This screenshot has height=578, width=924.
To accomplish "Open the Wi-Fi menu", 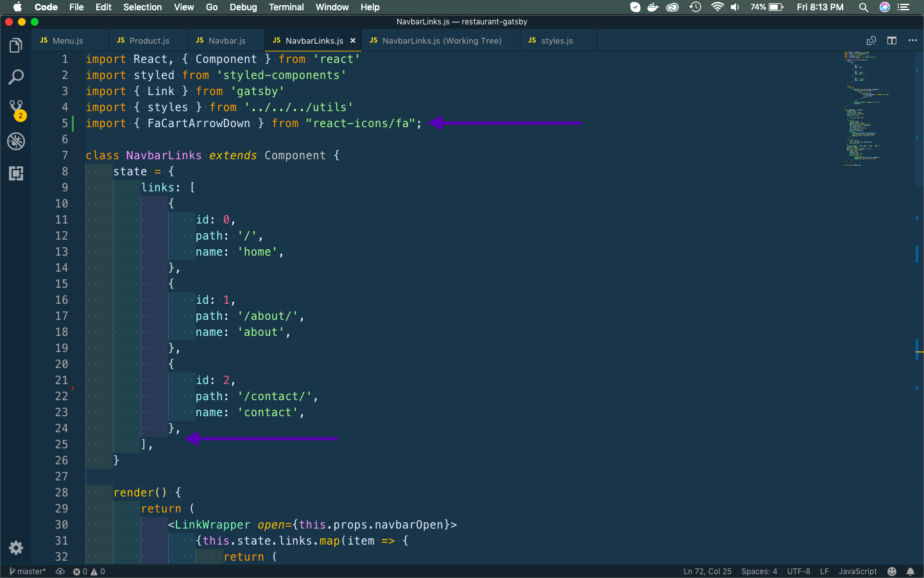I will click(x=717, y=7).
